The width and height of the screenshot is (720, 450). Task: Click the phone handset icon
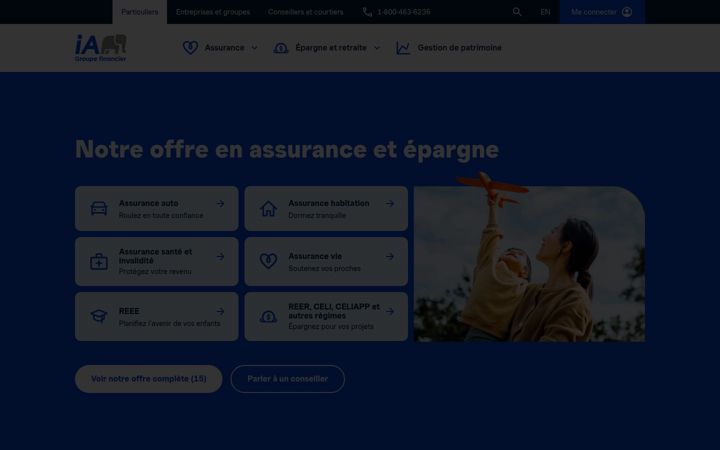pyautogui.click(x=367, y=12)
